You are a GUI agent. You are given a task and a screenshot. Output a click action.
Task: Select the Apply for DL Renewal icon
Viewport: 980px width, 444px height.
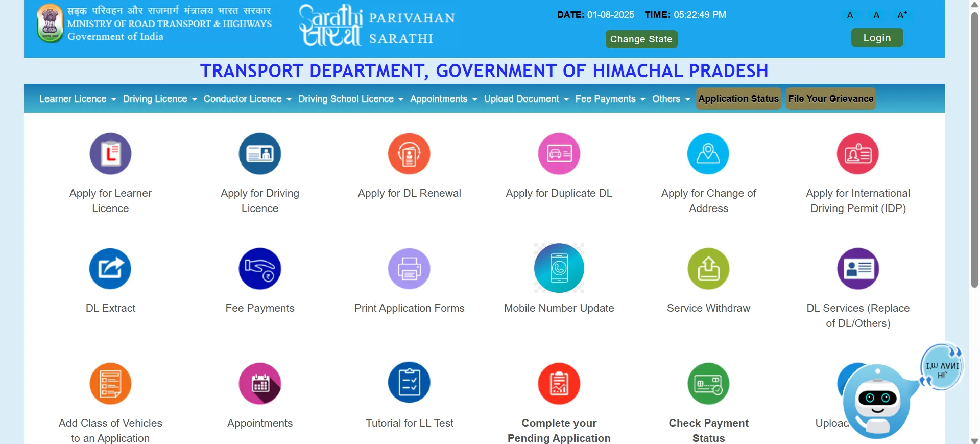[409, 154]
